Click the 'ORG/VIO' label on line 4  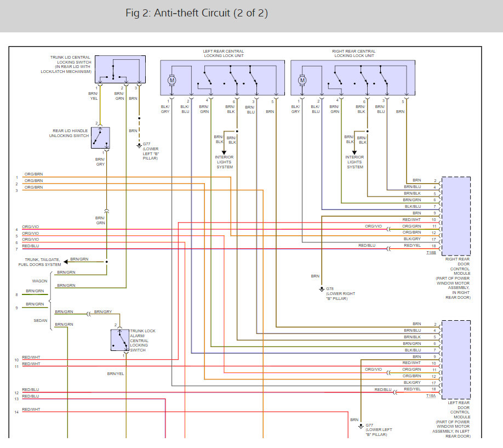tap(31, 226)
